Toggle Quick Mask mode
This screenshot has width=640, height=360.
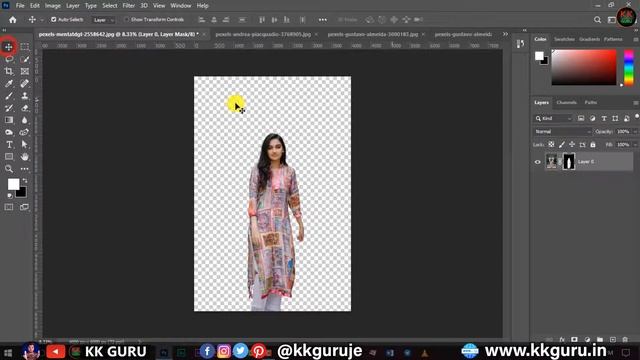pos(9,207)
